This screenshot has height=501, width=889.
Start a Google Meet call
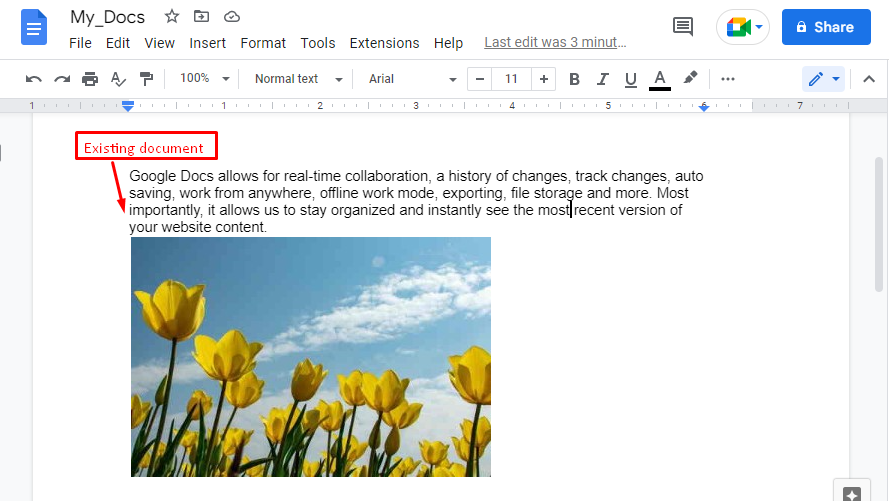(x=739, y=27)
